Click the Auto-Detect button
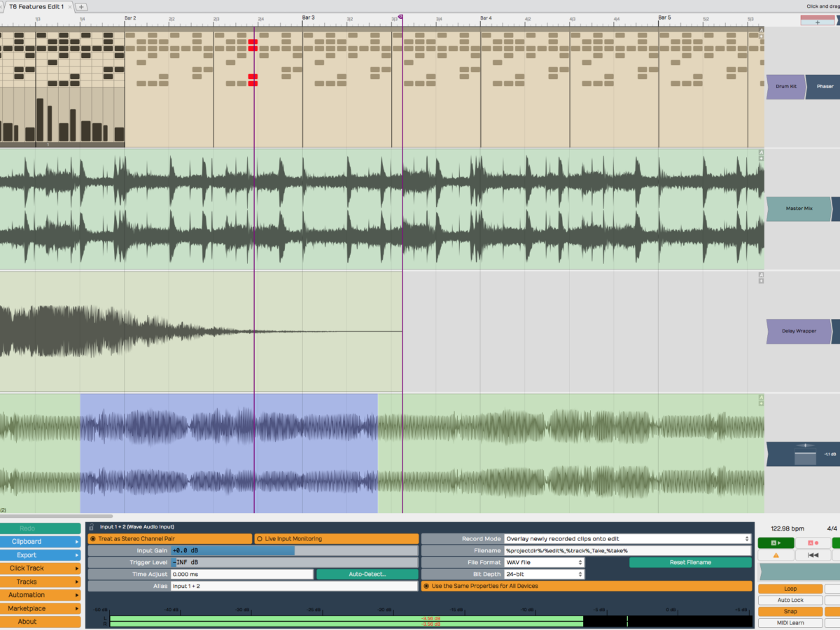 tap(367, 574)
